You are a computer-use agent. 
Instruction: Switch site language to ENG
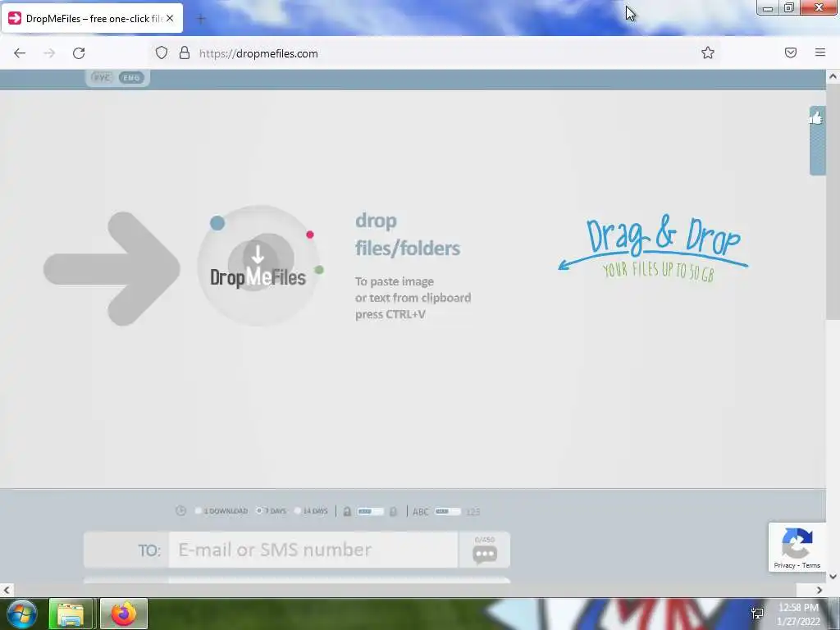pos(131,78)
